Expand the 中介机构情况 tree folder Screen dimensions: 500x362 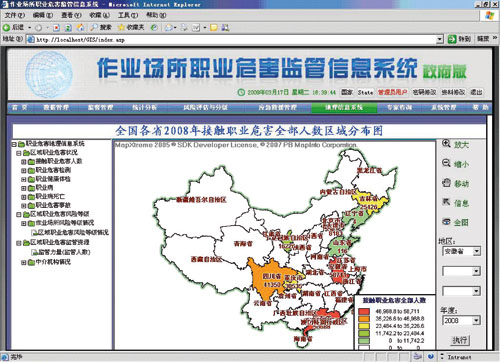pyautogui.click(x=24, y=263)
